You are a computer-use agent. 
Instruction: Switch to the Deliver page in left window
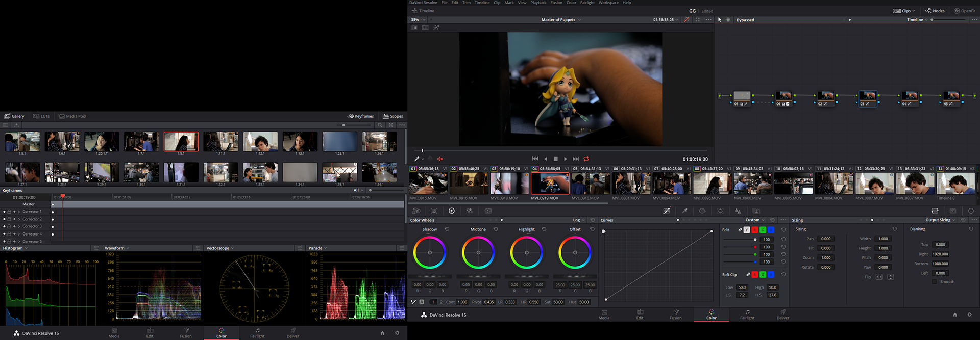click(x=293, y=333)
